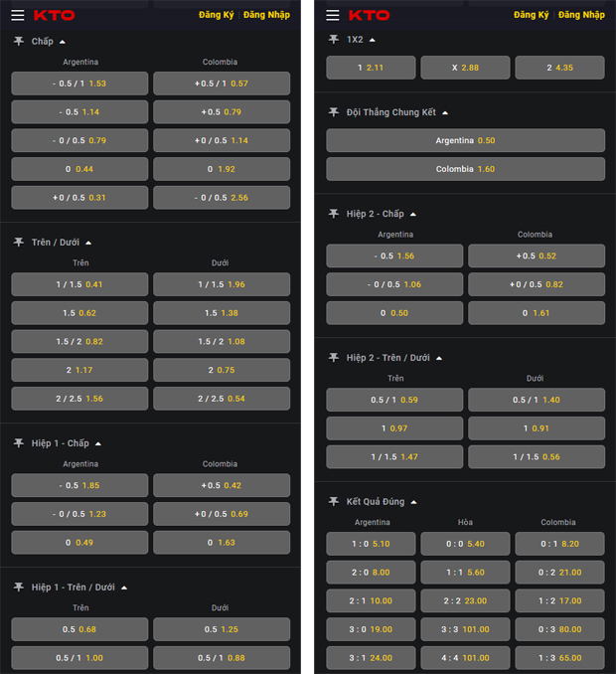Collapse the Hiệp 2 - Trên / Dưới section
This screenshot has width=616, height=674.
[439, 358]
